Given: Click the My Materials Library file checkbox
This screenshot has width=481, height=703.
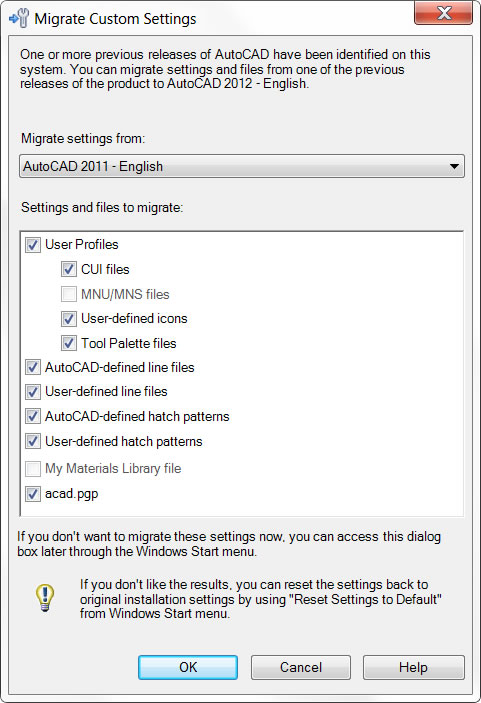Looking at the screenshot, I should pyautogui.click(x=33, y=469).
